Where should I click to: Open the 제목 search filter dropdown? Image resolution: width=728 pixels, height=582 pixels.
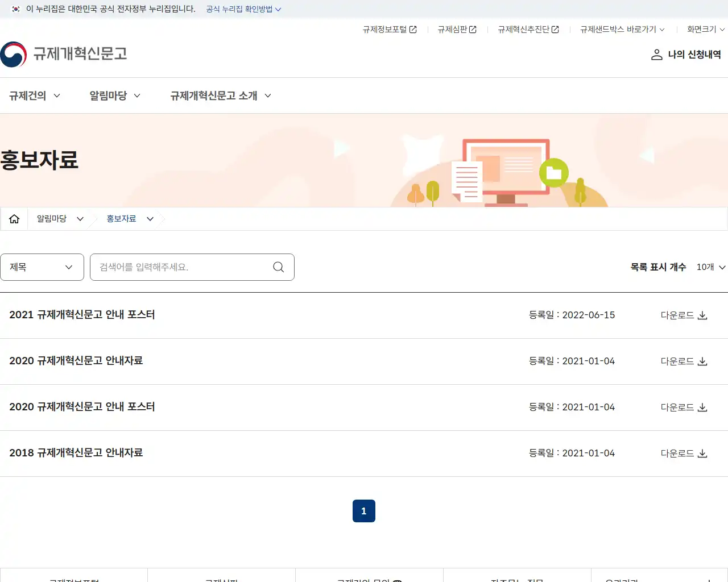(x=42, y=267)
